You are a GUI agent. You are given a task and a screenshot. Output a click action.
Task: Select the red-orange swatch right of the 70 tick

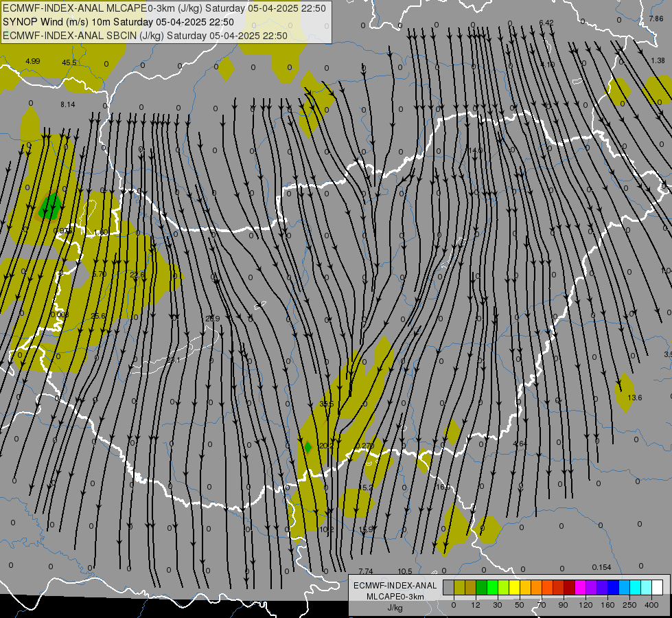[x=547, y=588]
